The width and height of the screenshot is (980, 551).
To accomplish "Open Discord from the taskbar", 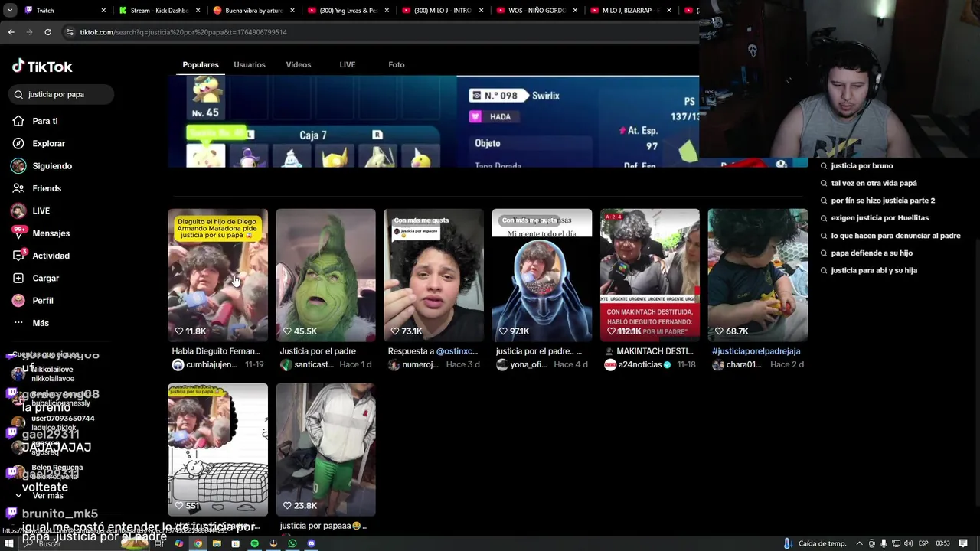I will 311,543.
